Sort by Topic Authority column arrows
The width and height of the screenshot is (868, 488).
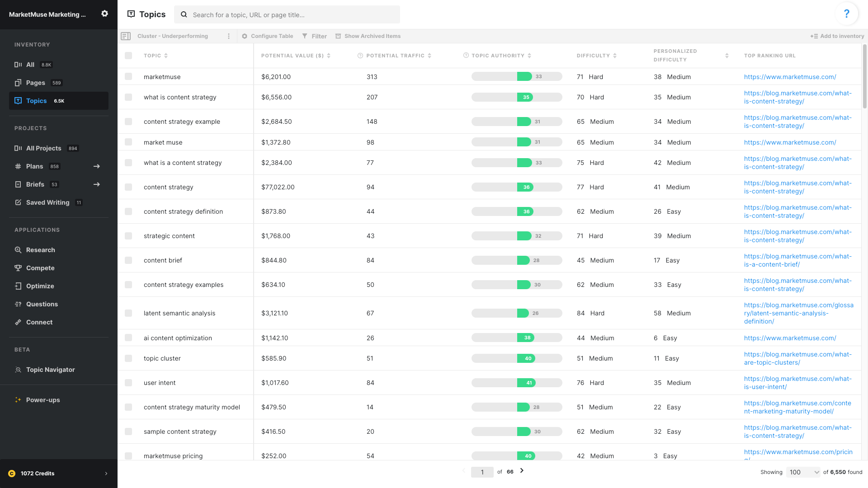pyautogui.click(x=529, y=56)
